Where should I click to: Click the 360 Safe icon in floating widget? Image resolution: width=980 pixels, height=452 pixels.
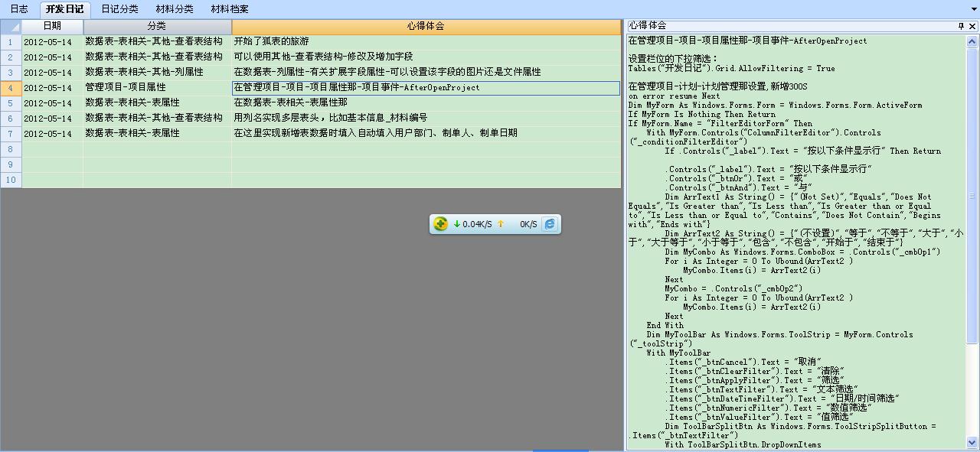point(440,224)
